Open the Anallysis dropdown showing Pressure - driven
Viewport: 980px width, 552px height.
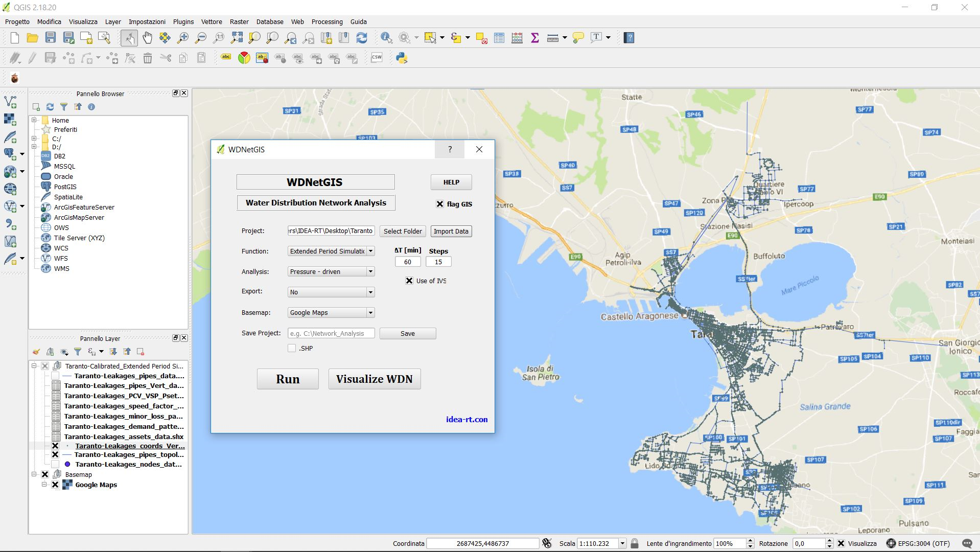point(331,271)
